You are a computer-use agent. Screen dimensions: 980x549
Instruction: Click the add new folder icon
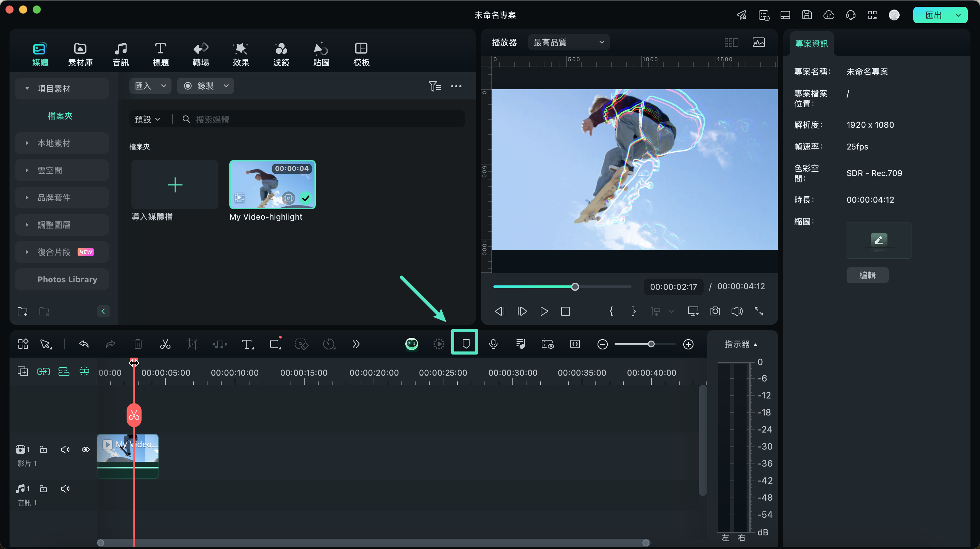tap(22, 311)
